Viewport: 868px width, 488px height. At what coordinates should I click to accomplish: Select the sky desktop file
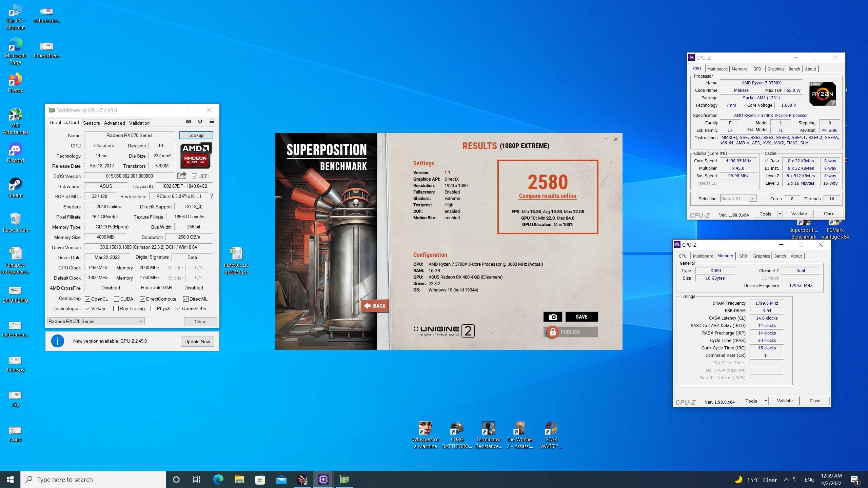click(15, 399)
